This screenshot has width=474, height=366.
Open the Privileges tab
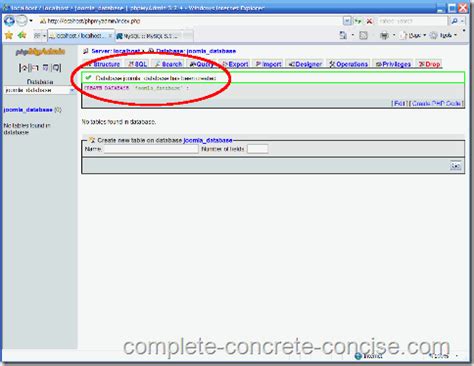click(393, 64)
